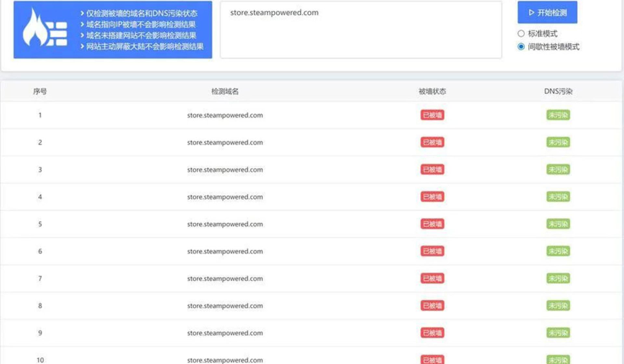Click the 被墙状态 column header
The image size is (624, 364).
click(x=432, y=92)
